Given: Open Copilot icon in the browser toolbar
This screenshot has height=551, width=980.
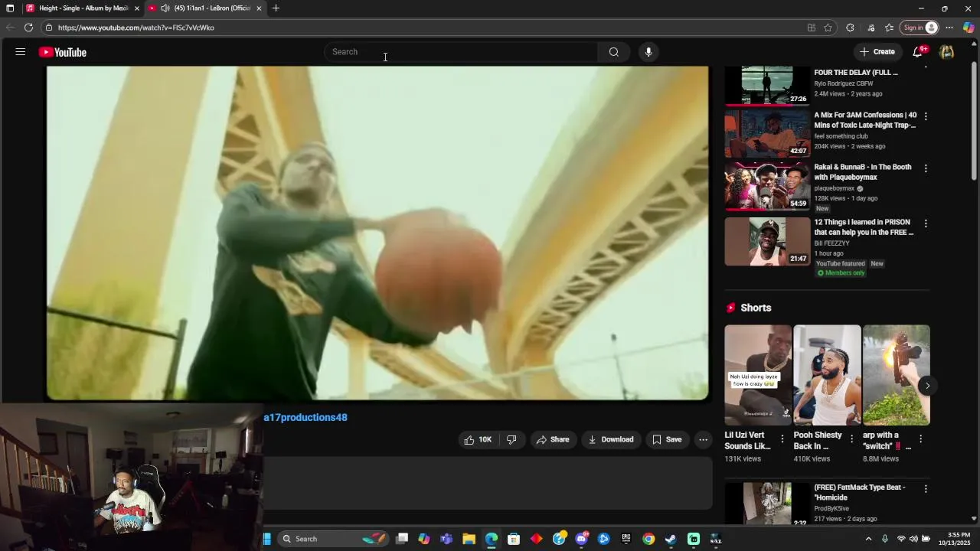Looking at the screenshot, I should tap(969, 28).
